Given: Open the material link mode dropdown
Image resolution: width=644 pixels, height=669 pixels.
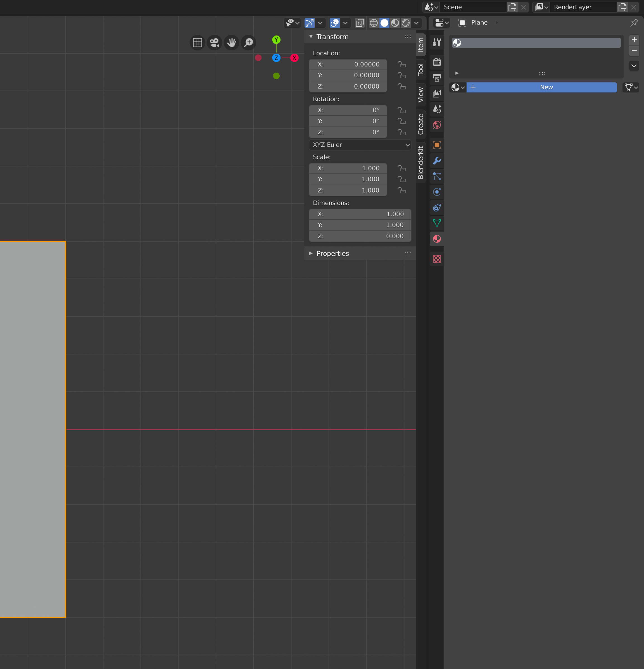Looking at the screenshot, I should pyautogui.click(x=631, y=87).
